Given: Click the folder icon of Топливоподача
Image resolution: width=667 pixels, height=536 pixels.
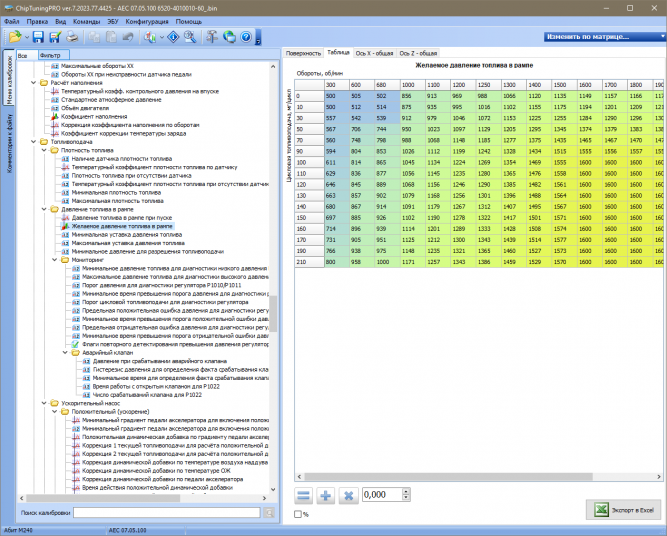Looking at the screenshot, I should tap(44, 142).
